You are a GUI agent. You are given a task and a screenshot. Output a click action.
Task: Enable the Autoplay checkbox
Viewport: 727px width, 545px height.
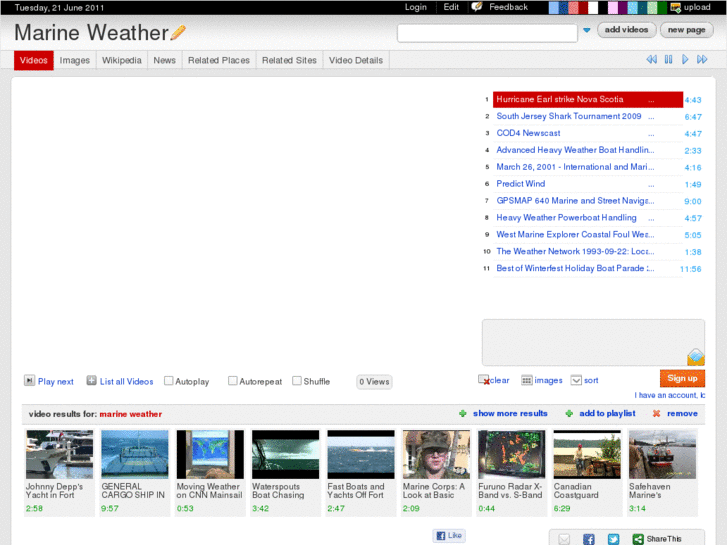169,381
